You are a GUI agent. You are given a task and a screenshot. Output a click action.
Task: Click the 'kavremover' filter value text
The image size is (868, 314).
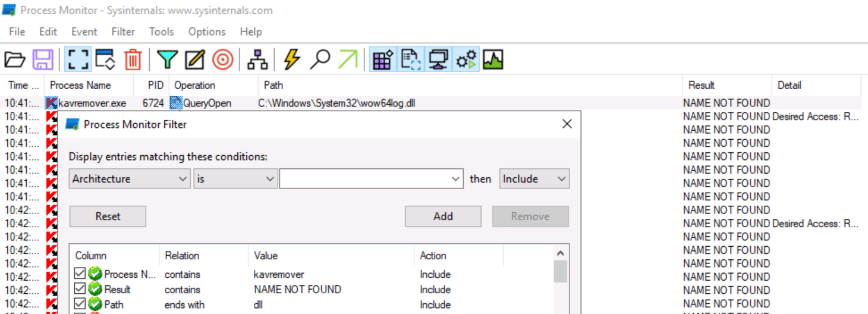[279, 274]
